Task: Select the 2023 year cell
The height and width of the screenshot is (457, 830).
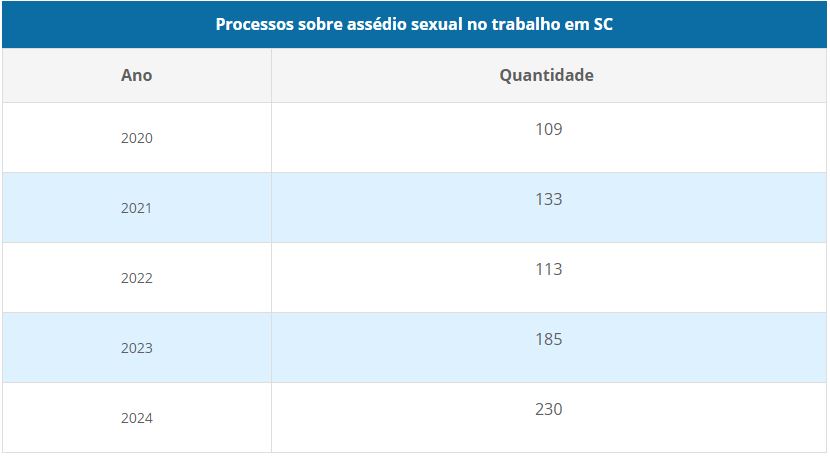Action: (137, 347)
